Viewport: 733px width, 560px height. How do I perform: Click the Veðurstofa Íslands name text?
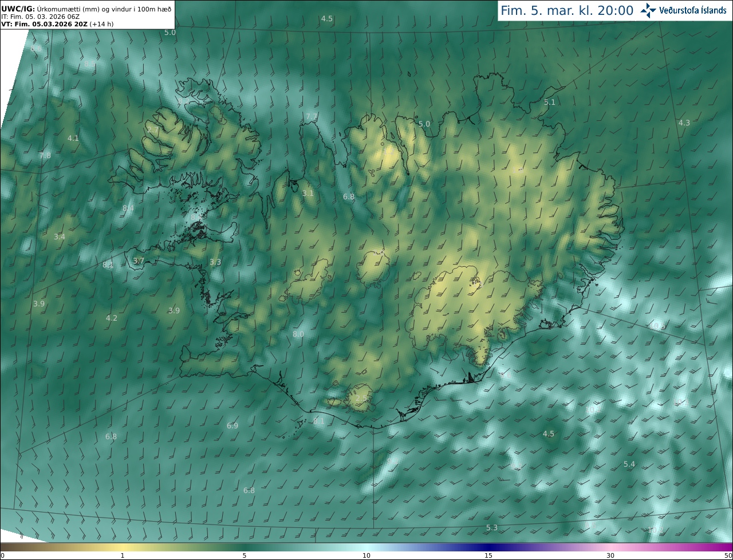coord(692,10)
